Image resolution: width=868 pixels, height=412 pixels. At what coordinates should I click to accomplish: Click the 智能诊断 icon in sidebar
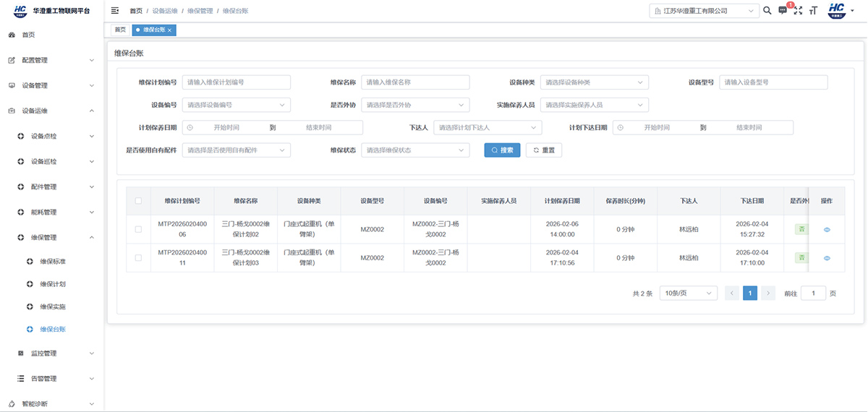click(12, 403)
